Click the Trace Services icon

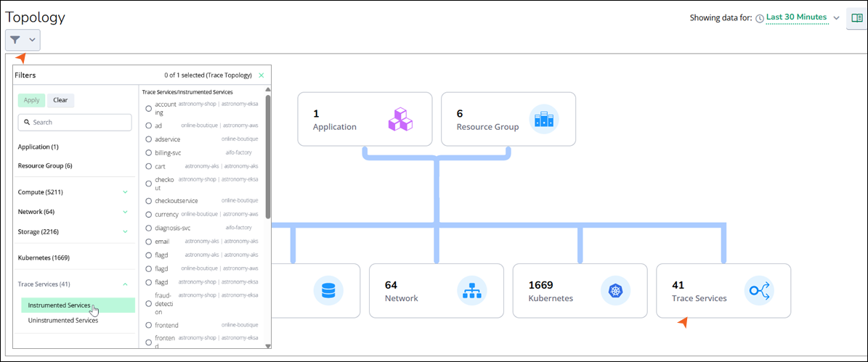pos(759,291)
